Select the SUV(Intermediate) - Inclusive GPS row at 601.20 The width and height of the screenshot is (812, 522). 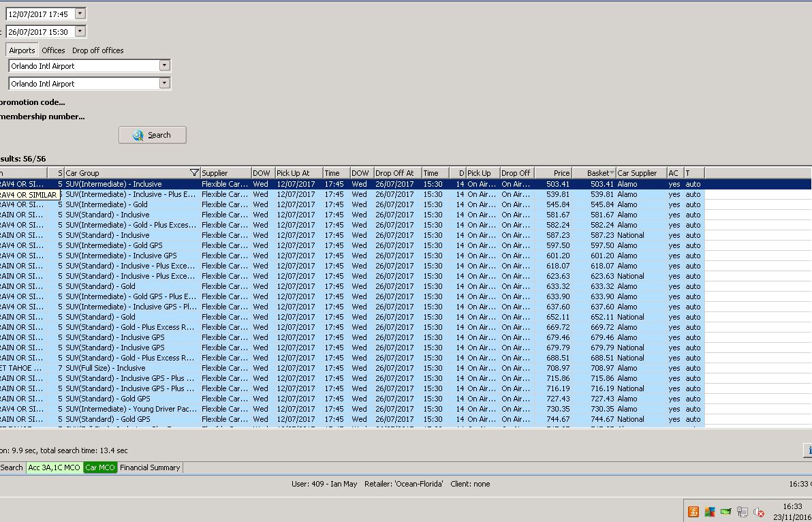[x=352, y=256]
